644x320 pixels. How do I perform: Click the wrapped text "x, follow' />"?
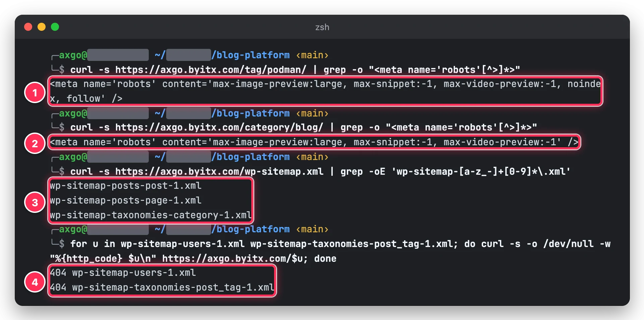[x=86, y=99]
